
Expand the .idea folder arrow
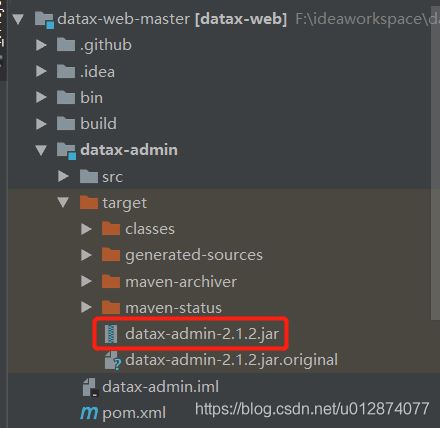click(x=41, y=71)
